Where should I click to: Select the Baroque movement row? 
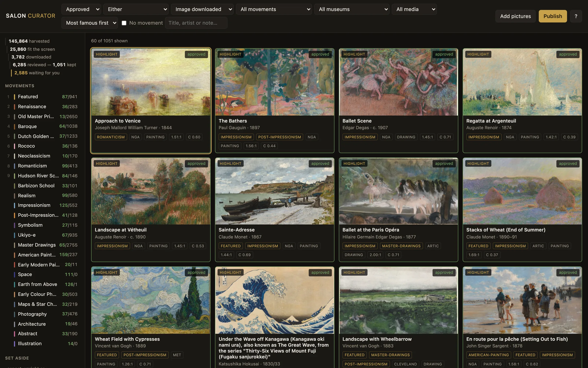42,126
